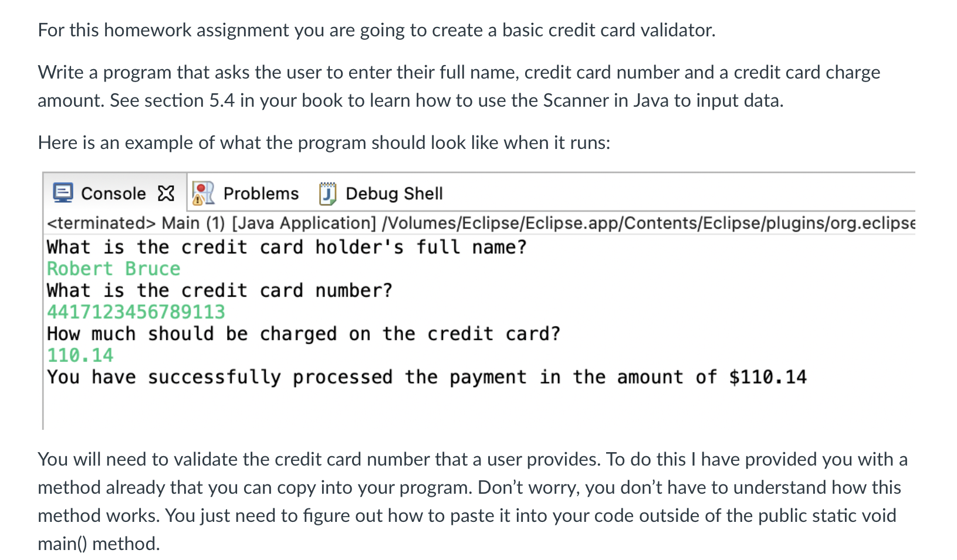This screenshot has width=957, height=560.
Task: Open the Debug Shell tab
Action: click(x=394, y=194)
